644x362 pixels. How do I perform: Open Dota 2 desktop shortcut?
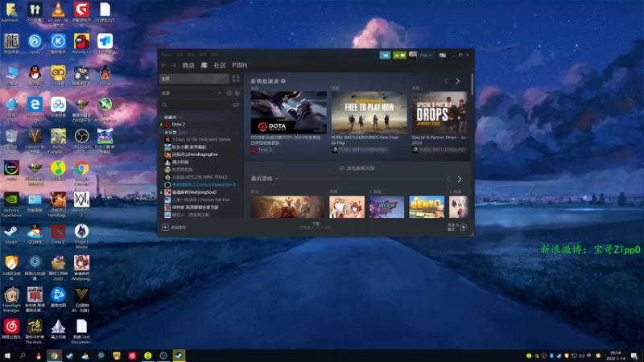tap(58, 235)
